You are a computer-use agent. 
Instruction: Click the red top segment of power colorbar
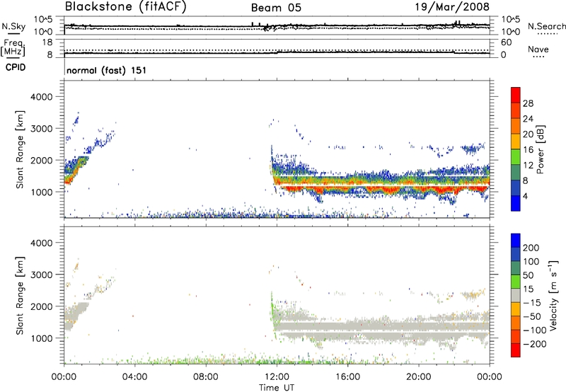[516, 96]
